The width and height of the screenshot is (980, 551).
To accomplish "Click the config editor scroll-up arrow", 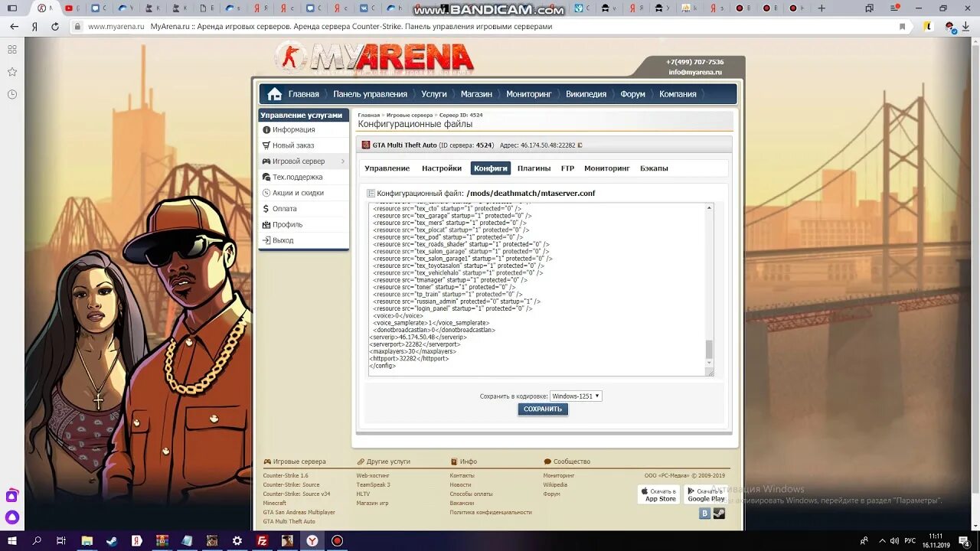I will 709,208.
